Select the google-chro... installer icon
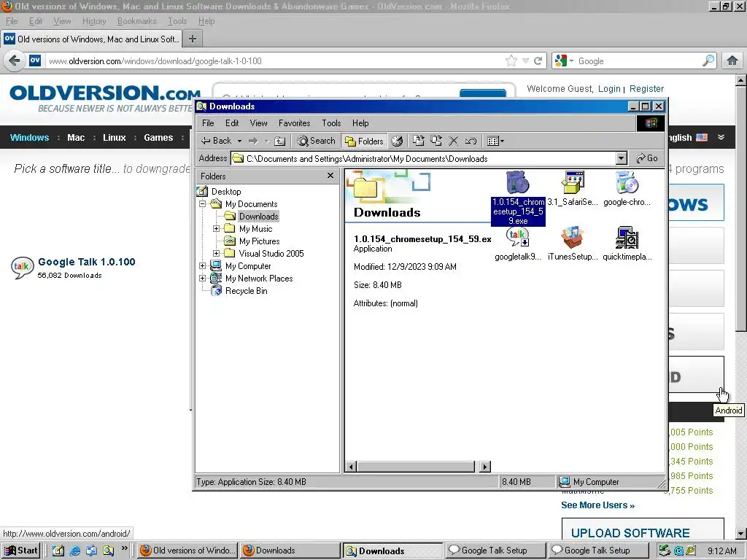747x560 pixels. coord(627,183)
